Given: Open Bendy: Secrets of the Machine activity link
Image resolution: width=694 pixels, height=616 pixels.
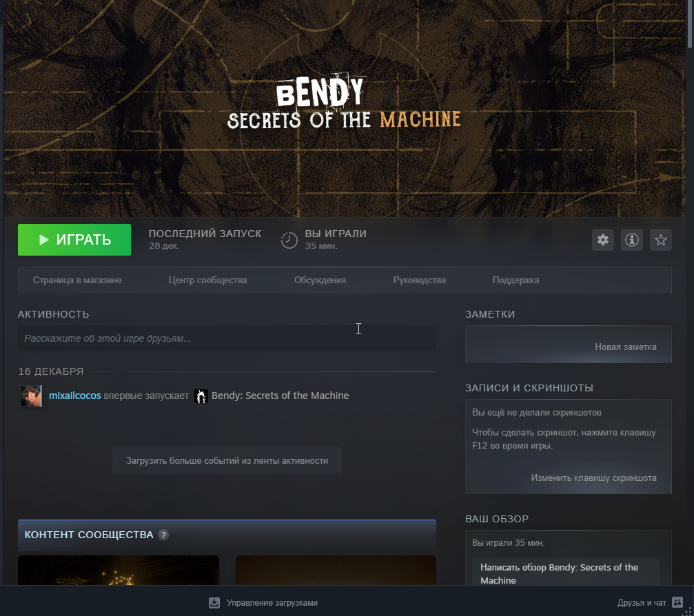Looking at the screenshot, I should coord(280,396).
